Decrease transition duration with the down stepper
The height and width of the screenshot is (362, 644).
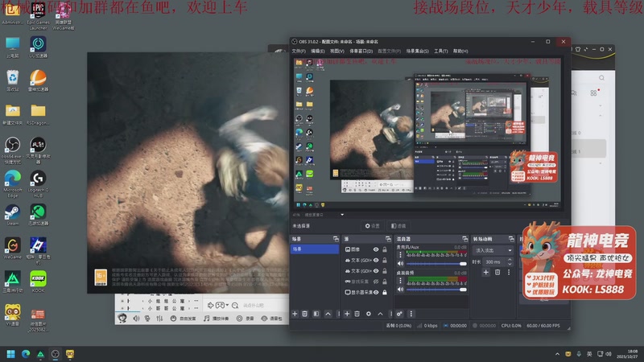point(510,264)
